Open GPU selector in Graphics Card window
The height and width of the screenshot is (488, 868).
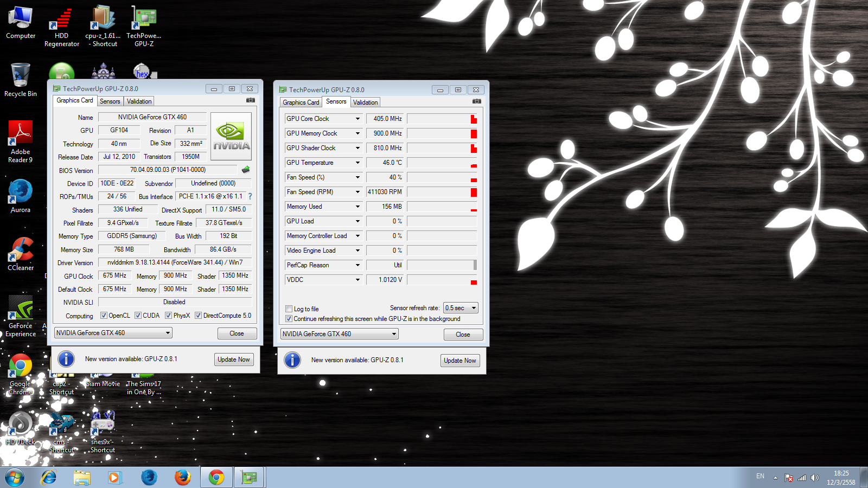coord(113,333)
